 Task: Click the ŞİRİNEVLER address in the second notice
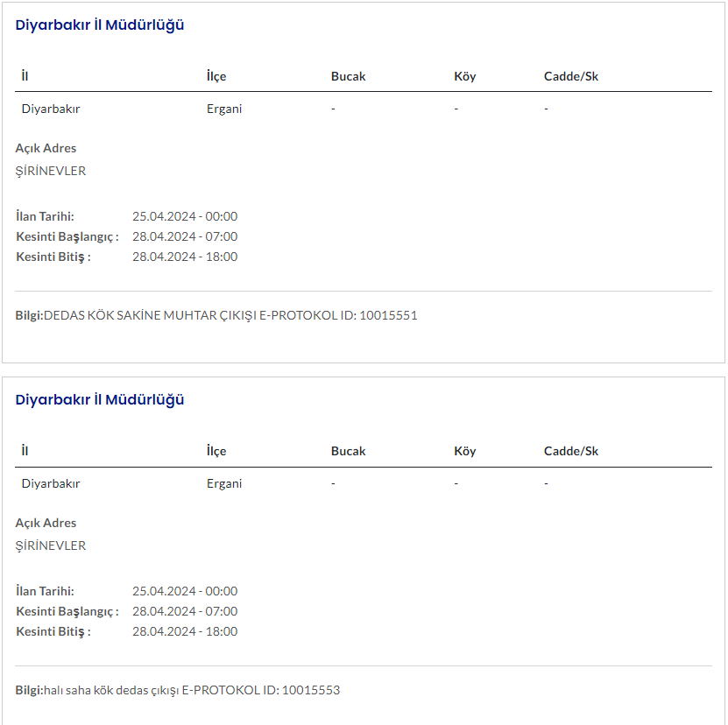click(51, 546)
